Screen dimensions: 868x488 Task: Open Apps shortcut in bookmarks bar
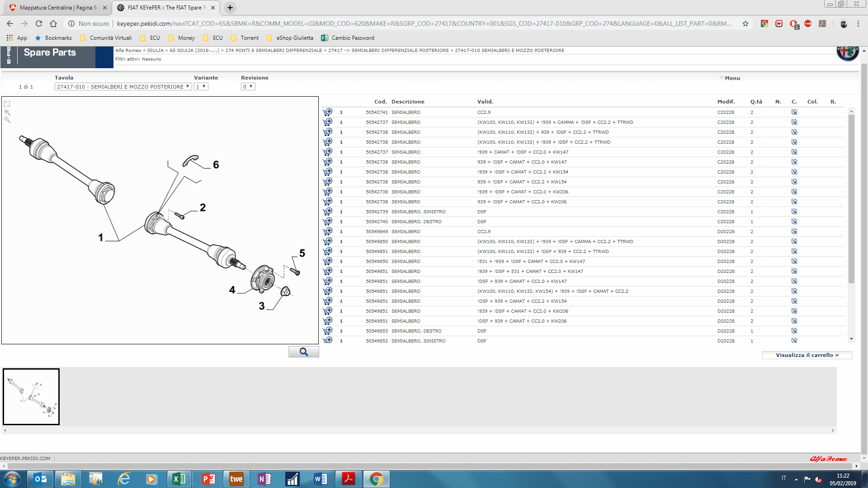point(17,38)
